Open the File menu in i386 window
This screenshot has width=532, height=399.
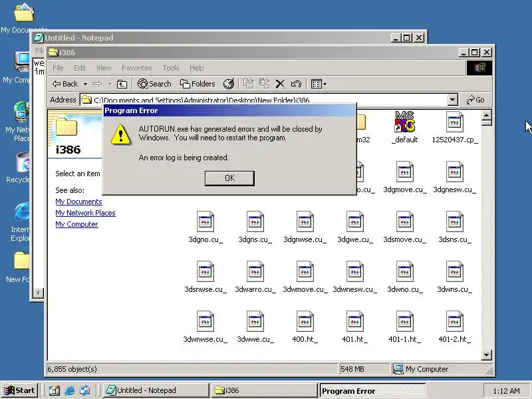pyautogui.click(x=58, y=68)
